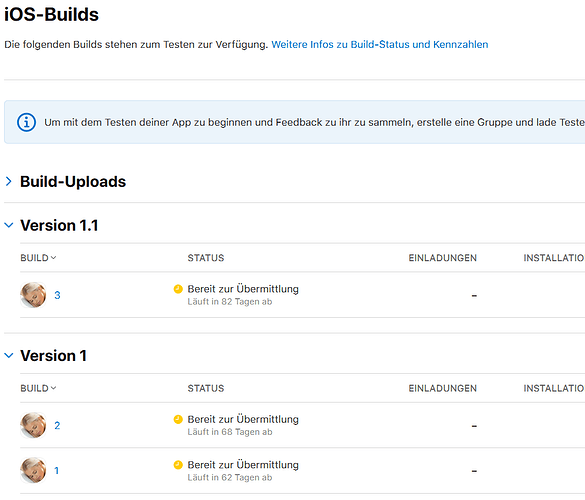
Task: Expand the Build-Uploads section
Action: pyautogui.click(x=9, y=181)
